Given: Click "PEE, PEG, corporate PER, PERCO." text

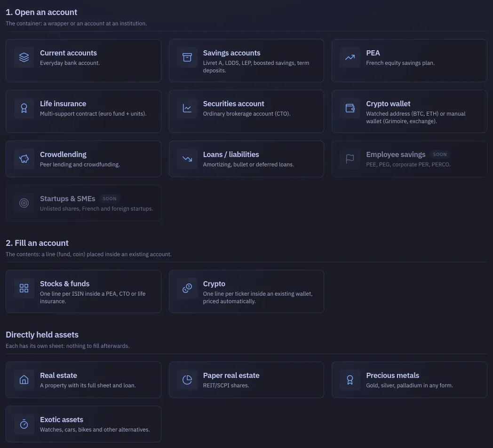Looking at the screenshot, I should [408, 165].
